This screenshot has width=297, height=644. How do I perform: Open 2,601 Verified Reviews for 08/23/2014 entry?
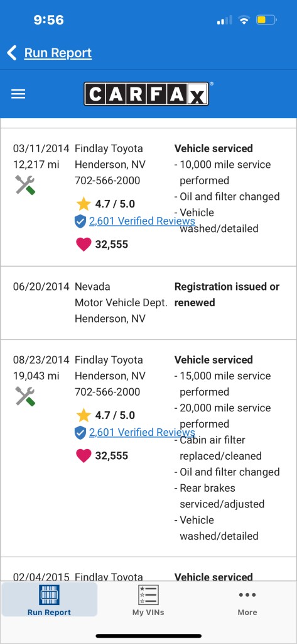[x=142, y=432]
